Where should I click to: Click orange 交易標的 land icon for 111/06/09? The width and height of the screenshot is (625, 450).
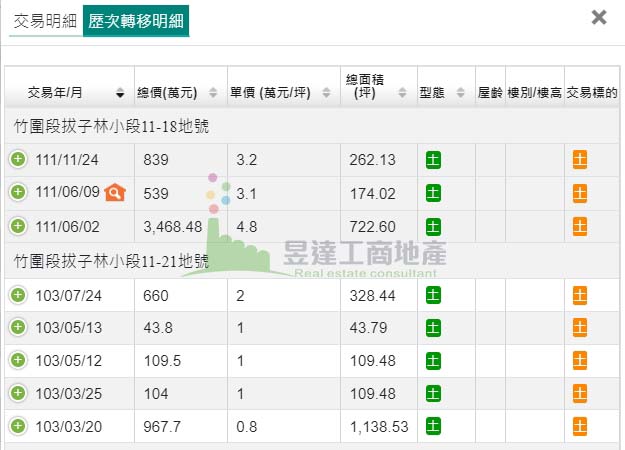580,193
